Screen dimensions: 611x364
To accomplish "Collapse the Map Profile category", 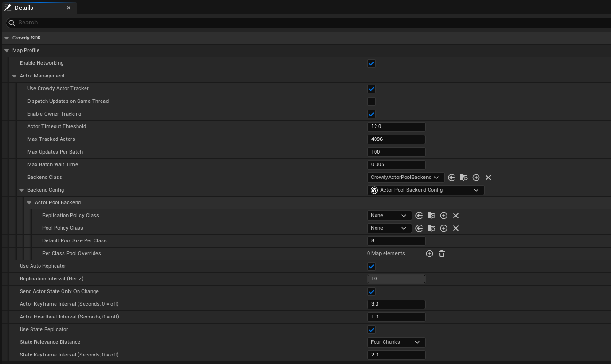I will pos(6,51).
